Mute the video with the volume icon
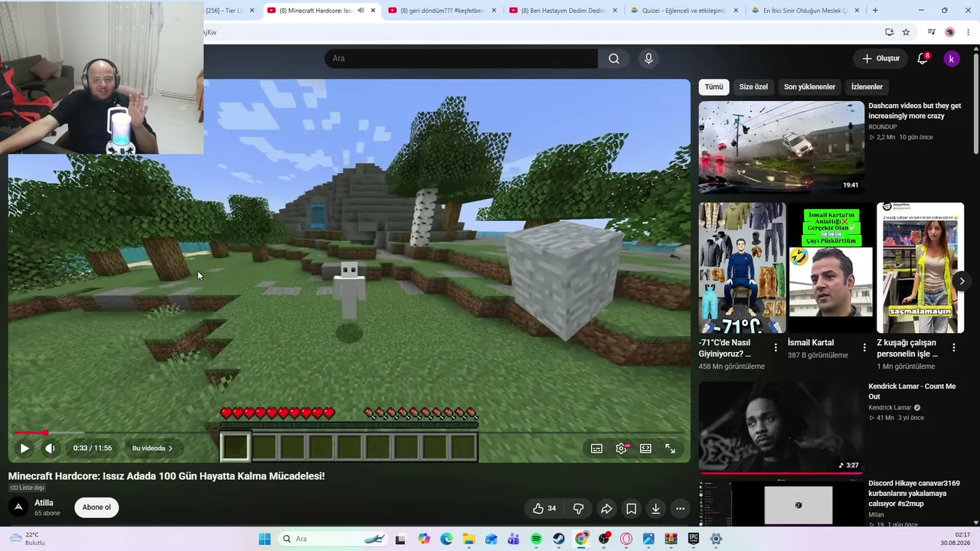Screen dimensions: 980x551 (x=50, y=448)
